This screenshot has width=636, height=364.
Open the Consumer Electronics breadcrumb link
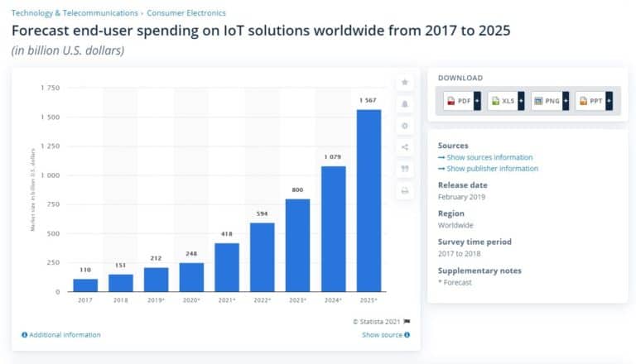(186, 13)
